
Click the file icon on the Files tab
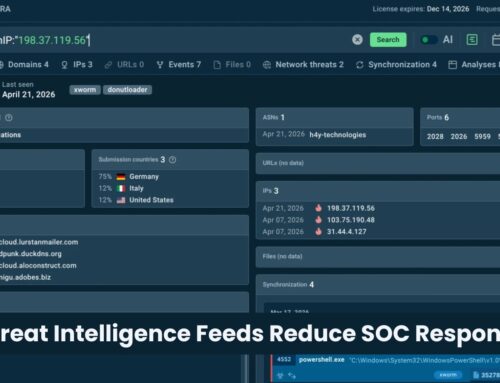(217, 65)
